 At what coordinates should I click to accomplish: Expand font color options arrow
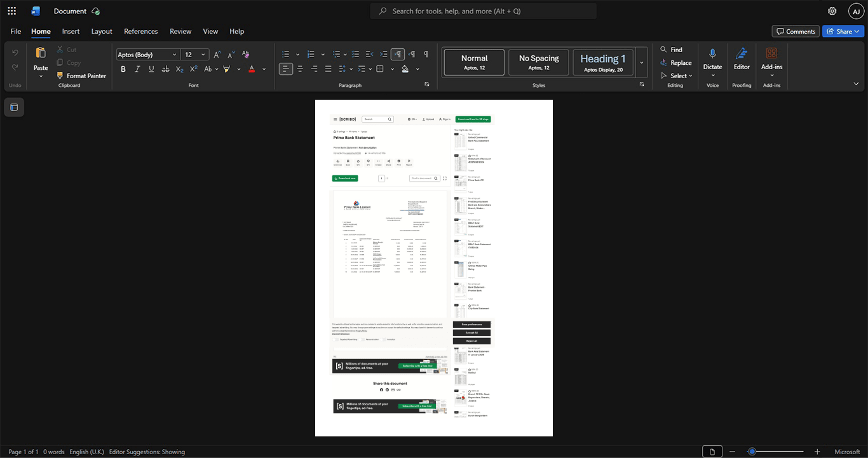point(264,69)
